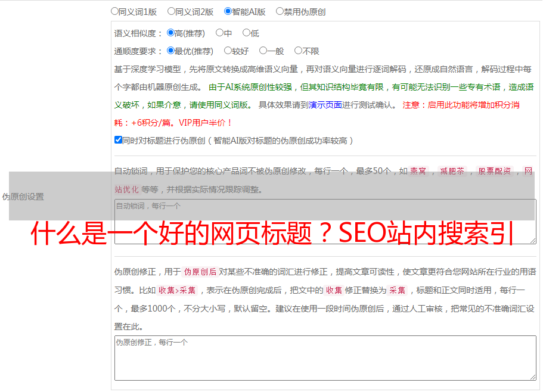Click the 伪原创设置 label on the left
The width and height of the screenshot is (543, 392).
23,197
